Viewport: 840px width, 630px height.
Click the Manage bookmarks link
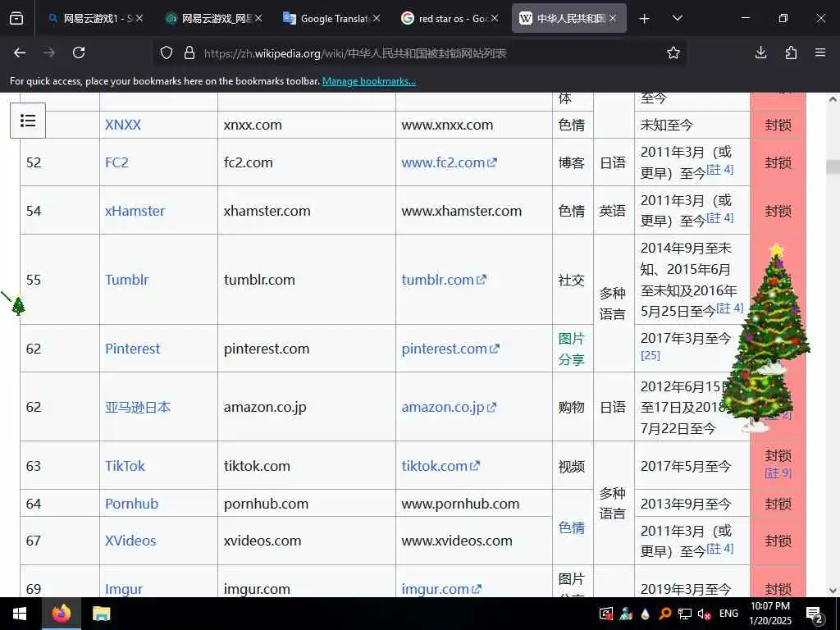368,81
